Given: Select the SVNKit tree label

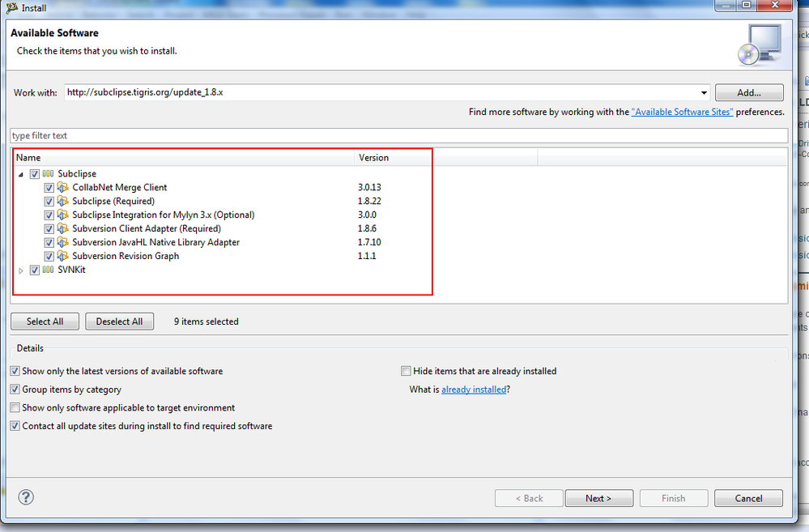Looking at the screenshot, I should pyautogui.click(x=71, y=270).
